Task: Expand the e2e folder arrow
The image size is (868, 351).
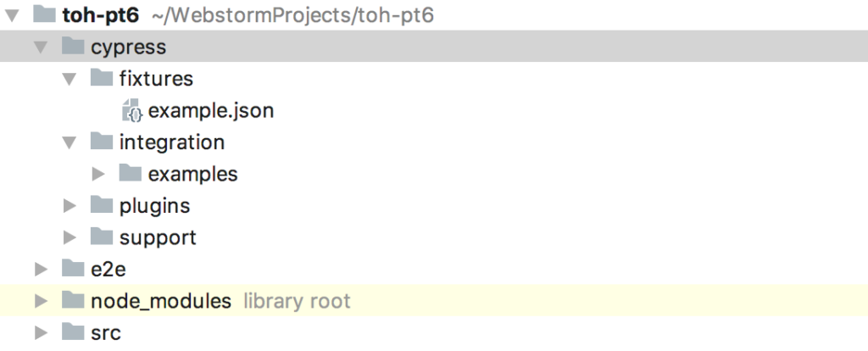Action: tap(41, 269)
